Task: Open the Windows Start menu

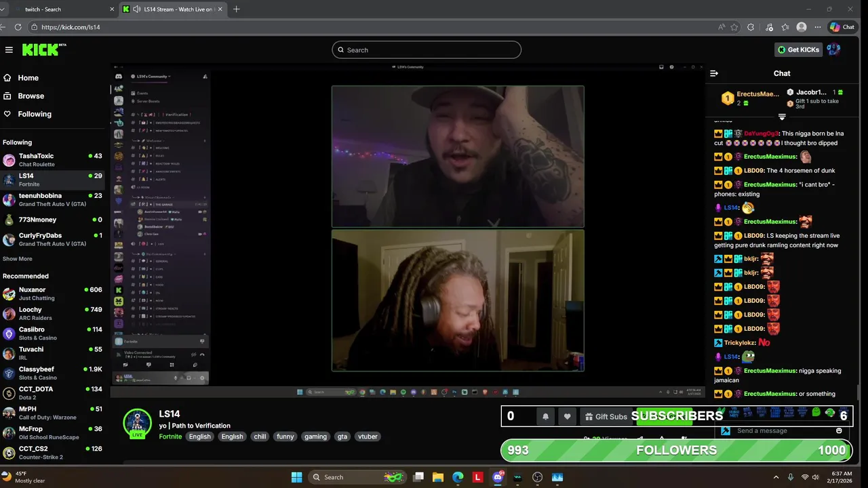Action: coord(296,477)
